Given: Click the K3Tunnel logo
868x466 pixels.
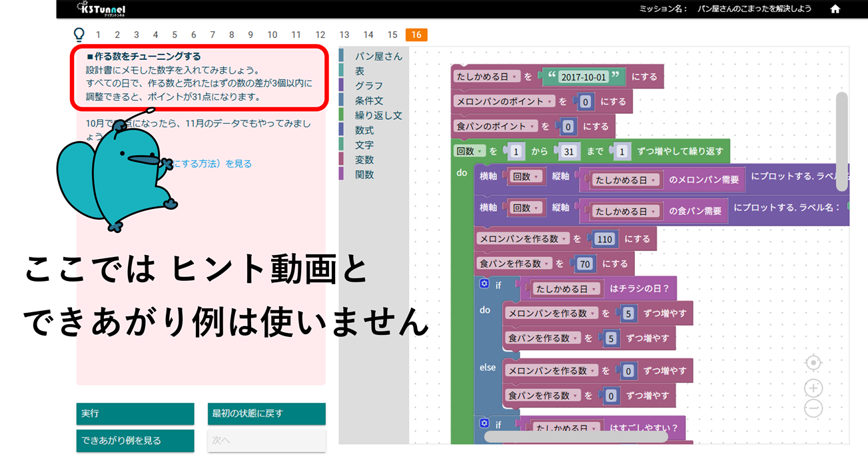Looking at the screenshot, I should tap(101, 9).
